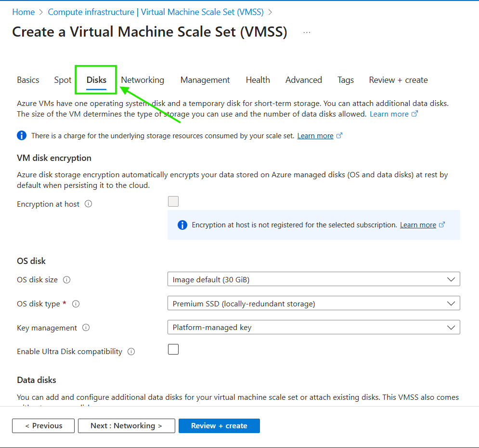Click info icon next to Encryption at host

pos(88,204)
